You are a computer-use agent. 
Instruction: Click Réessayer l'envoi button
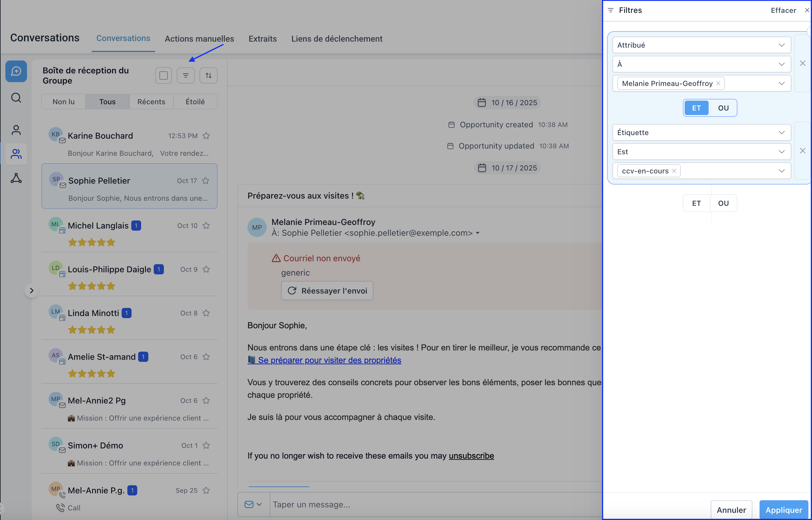click(327, 291)
